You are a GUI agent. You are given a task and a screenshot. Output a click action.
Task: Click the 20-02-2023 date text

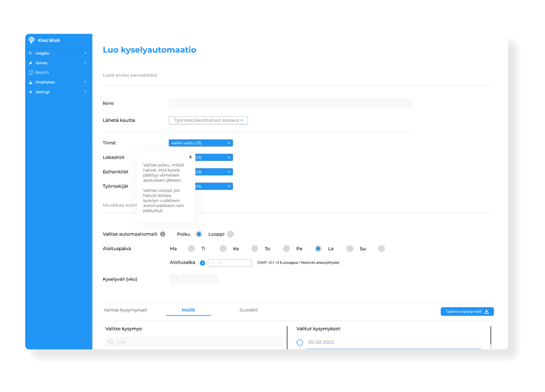[x=321, y=342]
